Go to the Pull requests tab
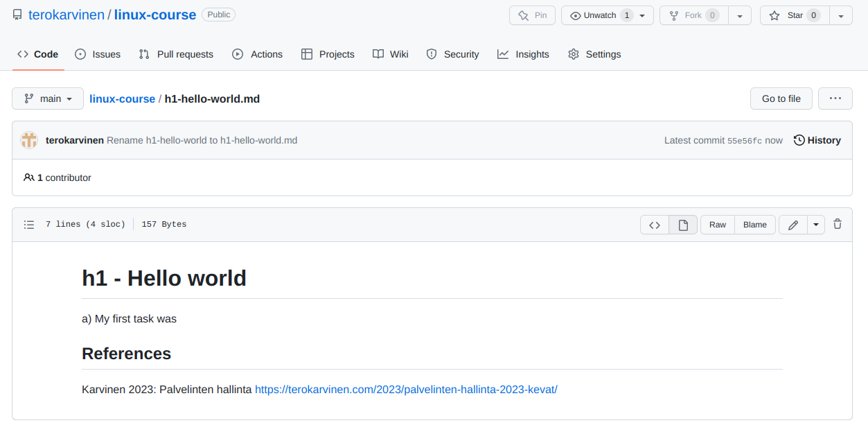Screen dimensions: 868x432 click(x=176, y=54)
